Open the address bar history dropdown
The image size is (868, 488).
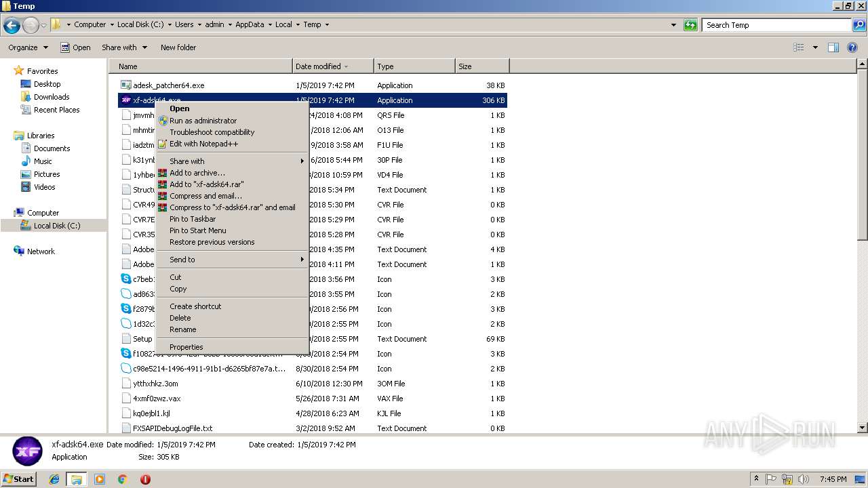pos(673,25)
